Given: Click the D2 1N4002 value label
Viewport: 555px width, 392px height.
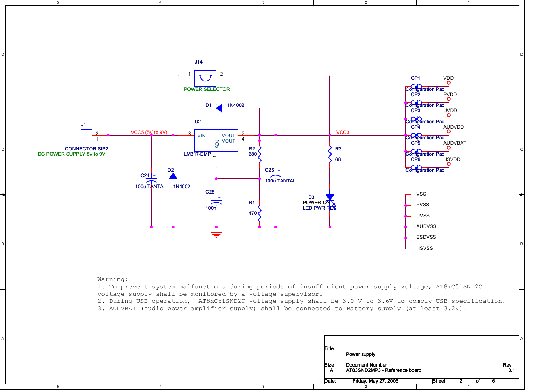Looking at the screenshot, I should 182,187.
